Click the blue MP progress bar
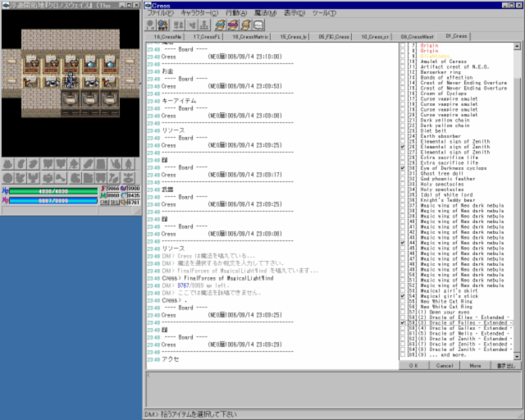The height and width of the screenshot is (420, 525). 53,201
